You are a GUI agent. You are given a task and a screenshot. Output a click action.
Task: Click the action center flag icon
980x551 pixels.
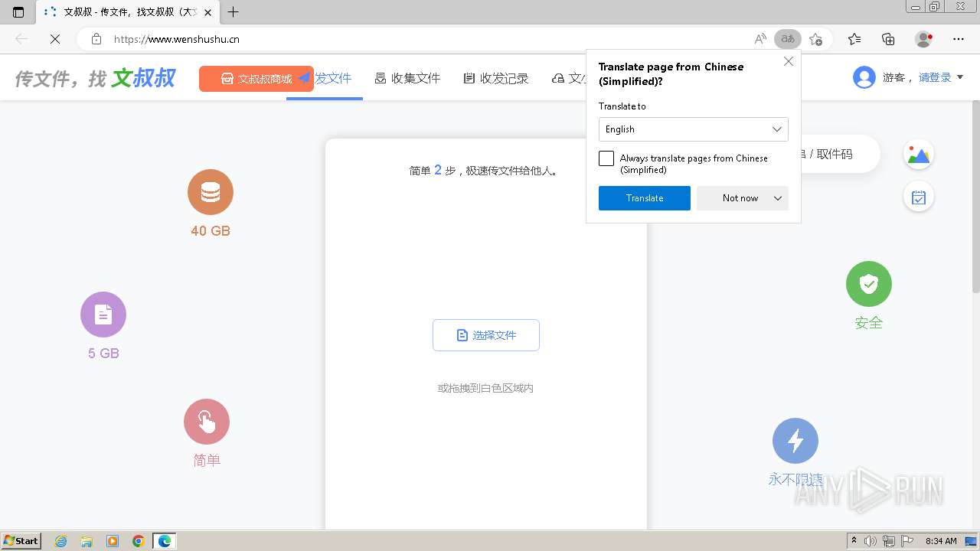(x=906, y=541)
